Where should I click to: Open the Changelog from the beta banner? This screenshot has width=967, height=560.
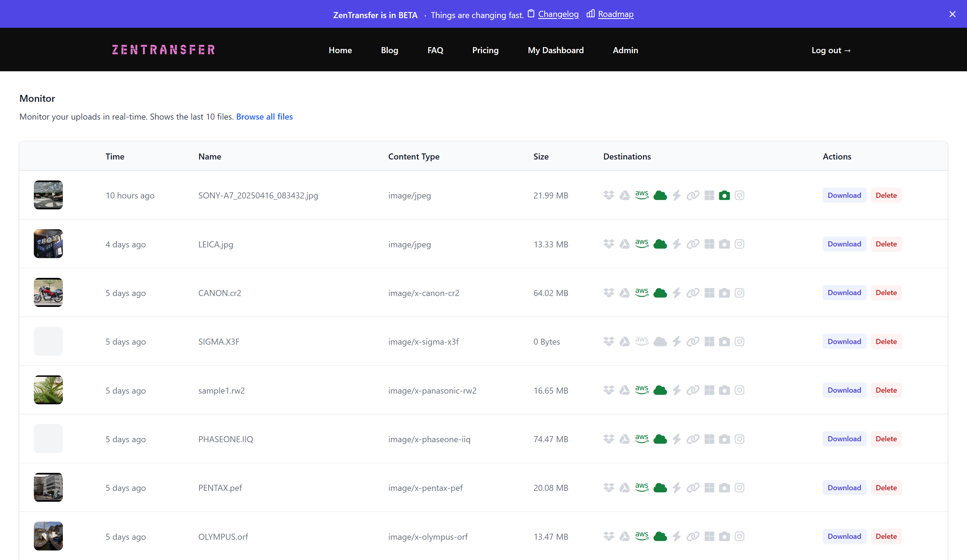(558, 14)
